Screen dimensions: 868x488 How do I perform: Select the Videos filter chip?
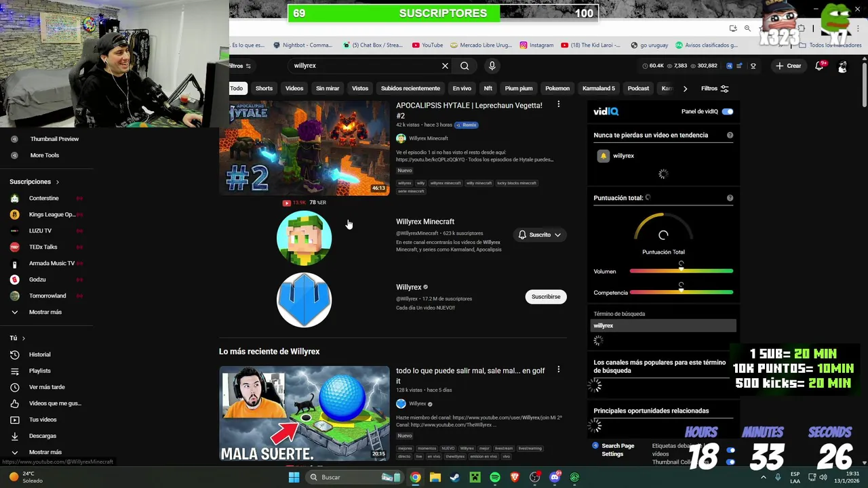(294, 88)
